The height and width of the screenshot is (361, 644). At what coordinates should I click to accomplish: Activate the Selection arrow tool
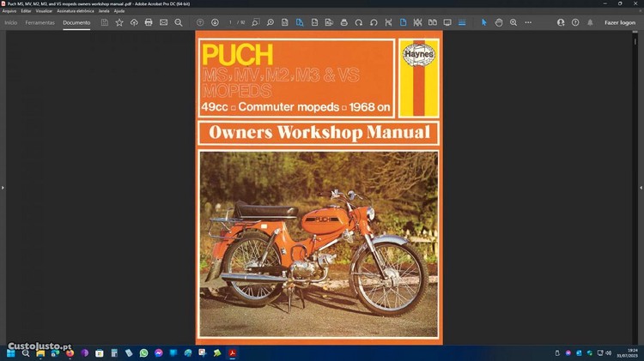pyautogui.click(x=483, y=22)
